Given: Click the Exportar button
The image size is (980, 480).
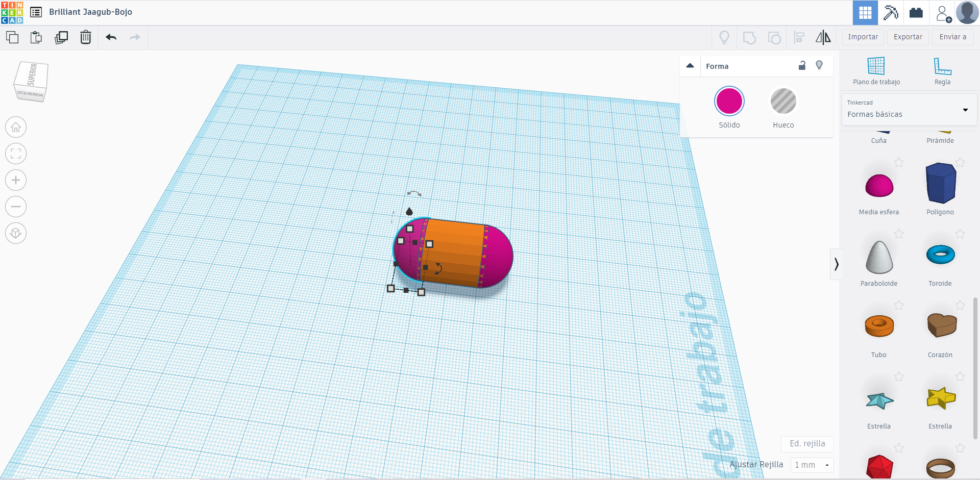Looking at the screenshot, I should [908, 37].
